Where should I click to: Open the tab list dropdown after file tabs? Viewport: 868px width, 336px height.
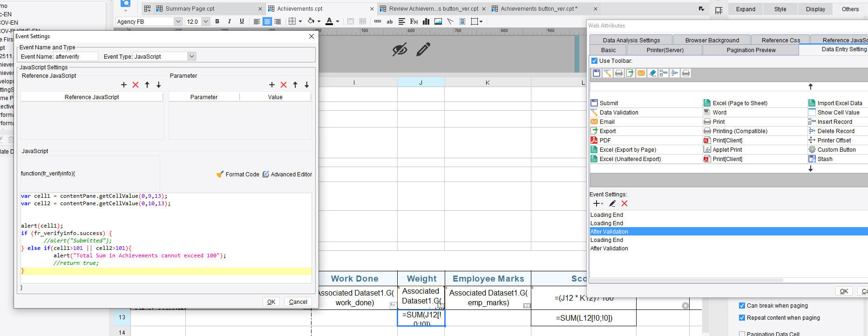[702, 9]
